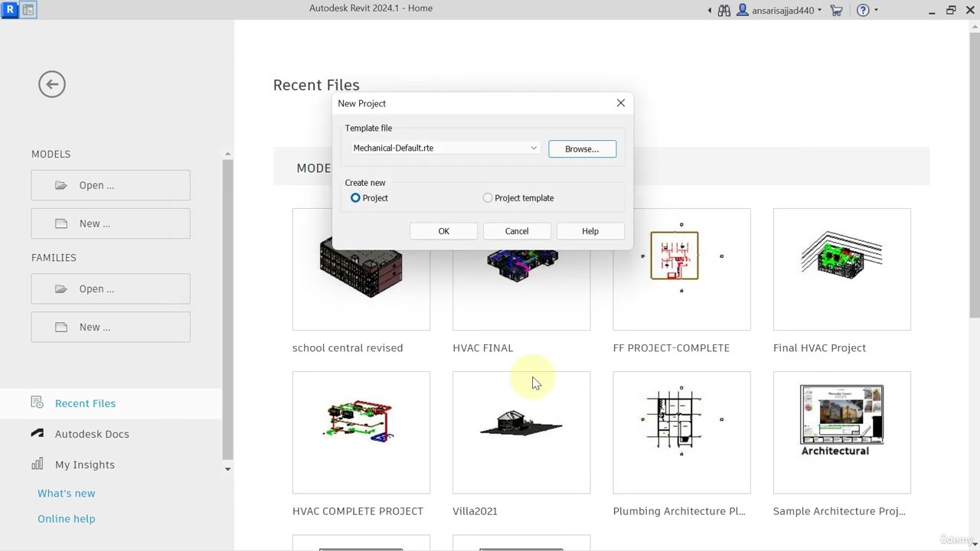Click the MODELS sidebar heading

[x=51, y=154]
